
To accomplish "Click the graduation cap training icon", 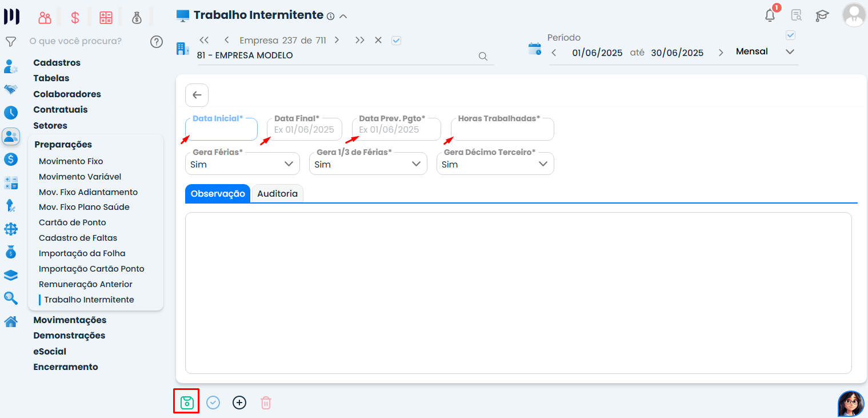I will click(822, 15).
